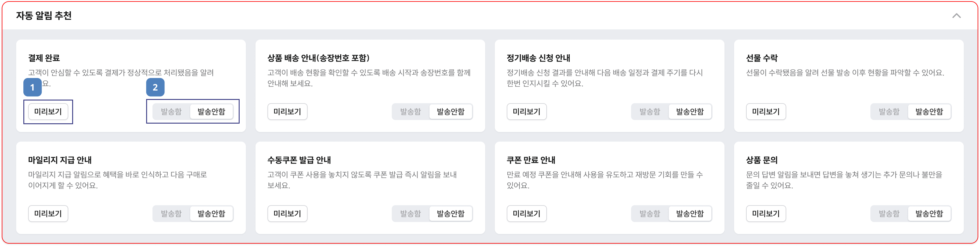This screenshot has width=980, height=246.
Task: Toggle 수동쿠폰 발급 안내 to 발송함
Action: coord(411,214)
